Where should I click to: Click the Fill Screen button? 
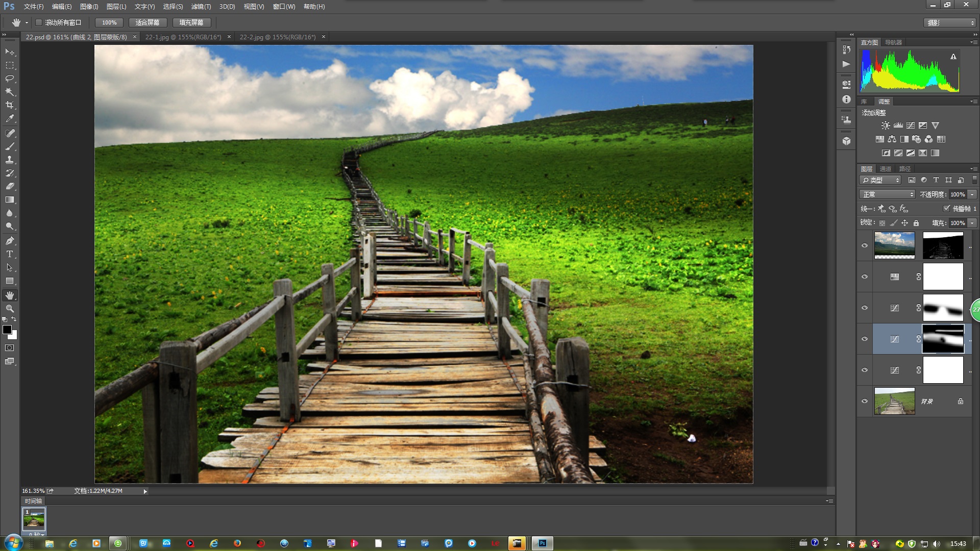coord(191,22)
